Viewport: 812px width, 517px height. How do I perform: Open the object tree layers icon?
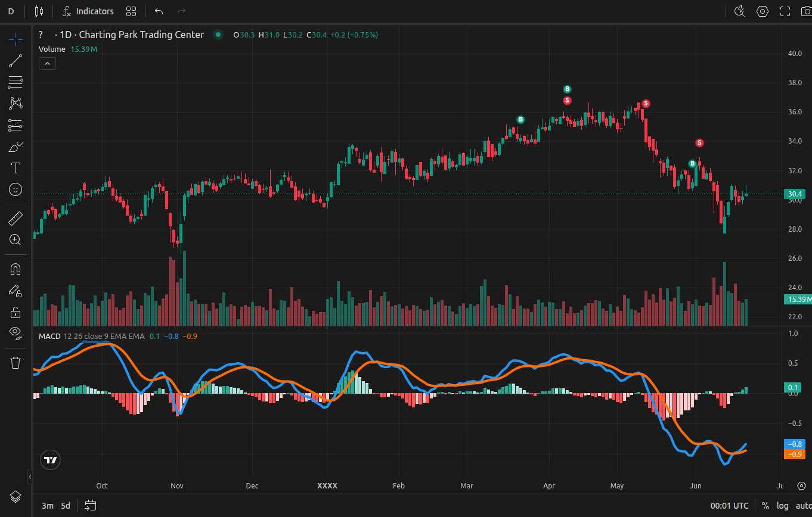pos(16,496)
